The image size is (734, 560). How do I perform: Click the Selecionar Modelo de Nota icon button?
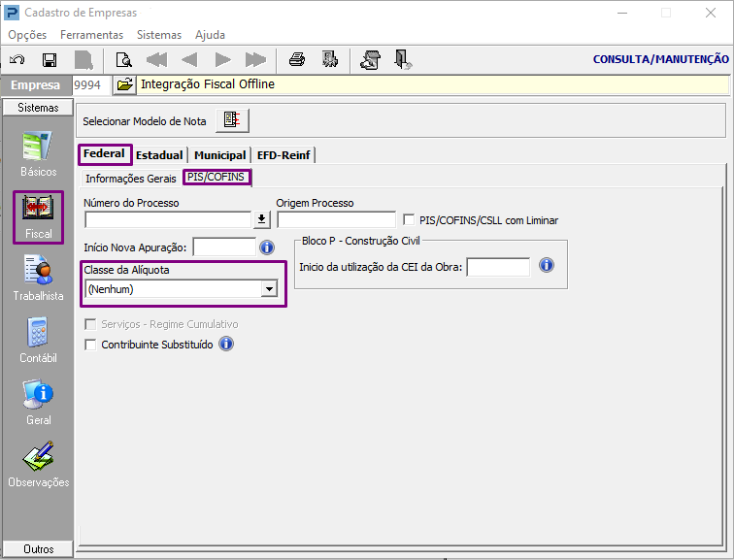coord(232,120)
